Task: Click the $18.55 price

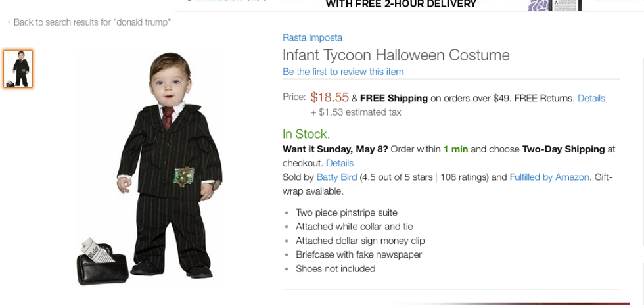Action: [329, 97]
